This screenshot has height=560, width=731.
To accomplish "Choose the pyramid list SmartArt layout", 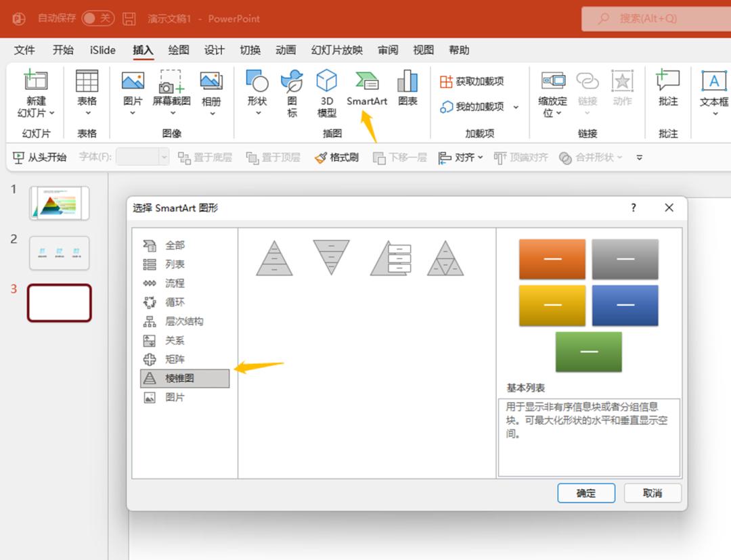I will [x=391, y=258].
